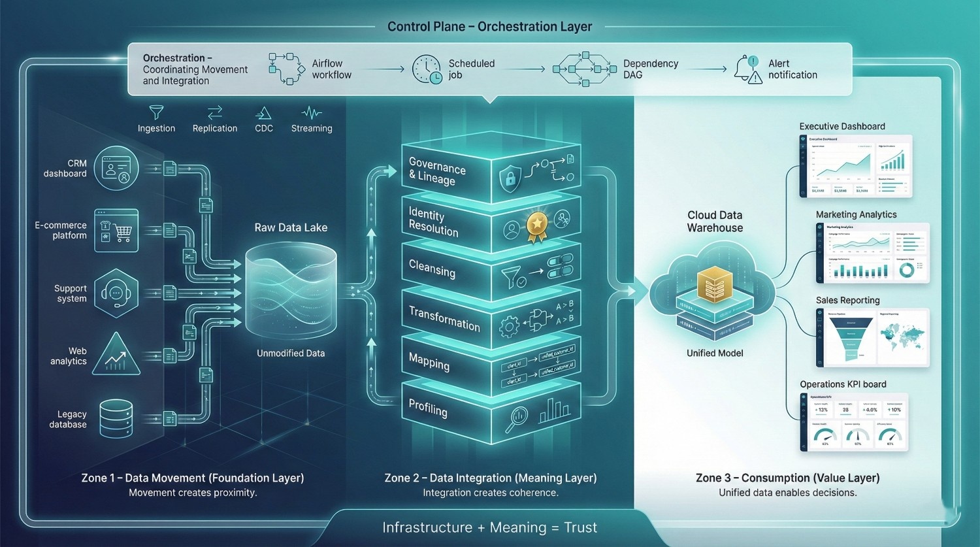980x547 pixels.
Task: Select the Scheduled job clock icon
Action: tap(427, 69)
